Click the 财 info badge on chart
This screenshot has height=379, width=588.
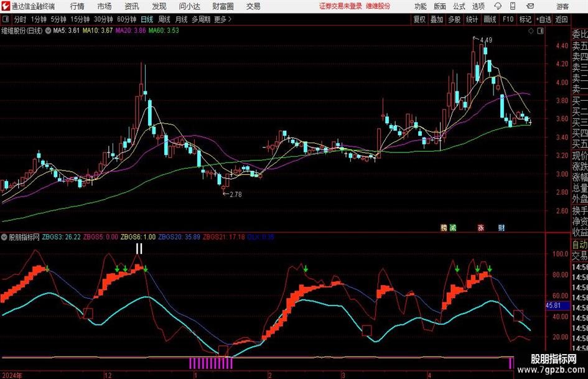click(x=502, y=227)
